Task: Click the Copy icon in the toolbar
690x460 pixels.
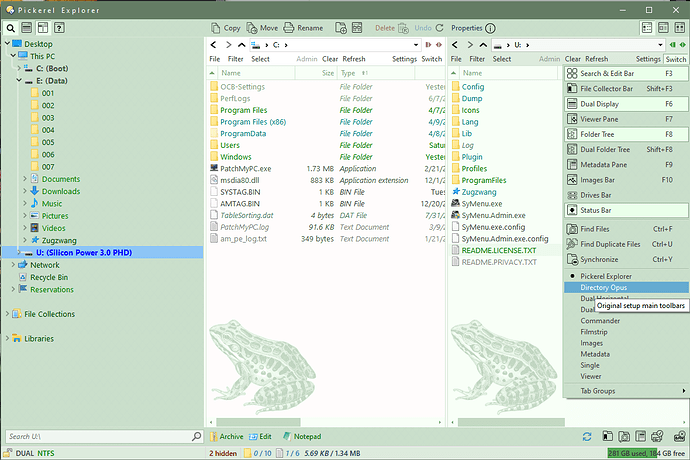Action: pos(215,28)
